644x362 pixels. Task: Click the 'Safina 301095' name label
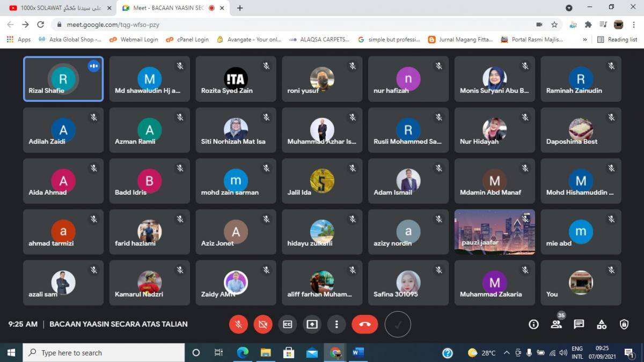[396, 294]
